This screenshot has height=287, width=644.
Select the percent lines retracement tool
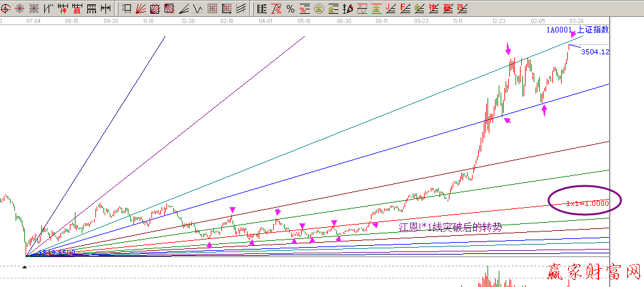click(304, 8)
